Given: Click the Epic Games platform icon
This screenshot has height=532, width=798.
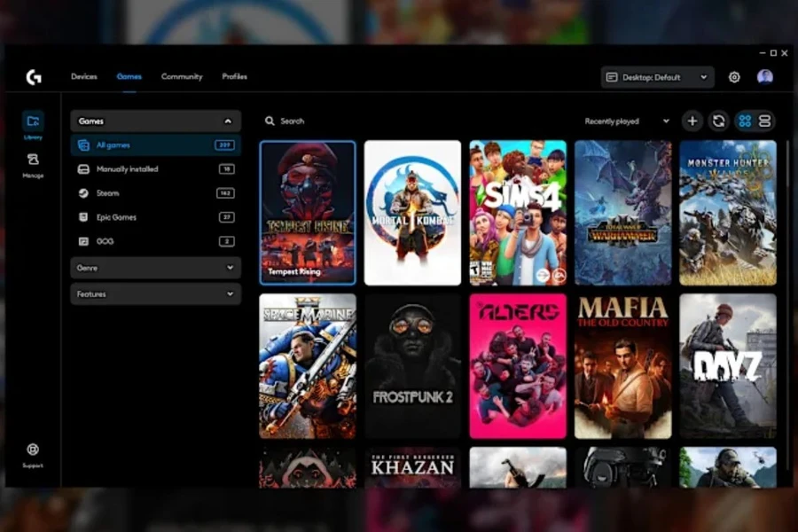Looking at the screenshot, I should point(83,217).
